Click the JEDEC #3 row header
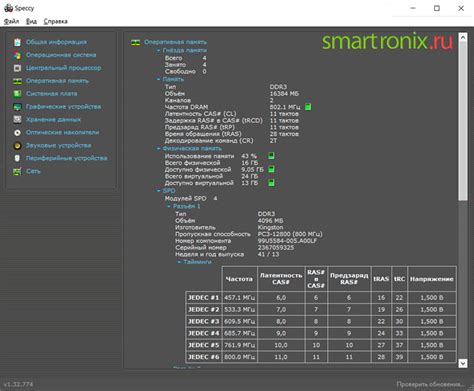The image size is (474, 391). 204,322
